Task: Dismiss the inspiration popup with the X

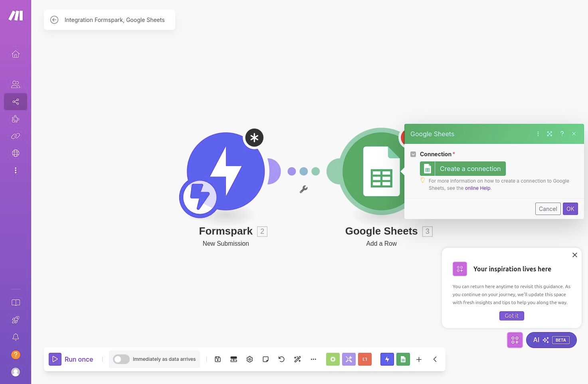Action: coord(575,255)
